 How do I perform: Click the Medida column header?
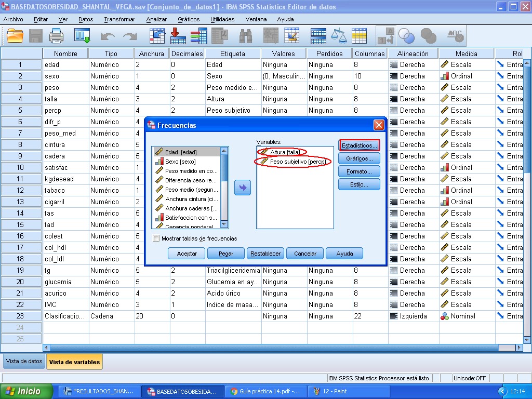click(x=466, y=54)
